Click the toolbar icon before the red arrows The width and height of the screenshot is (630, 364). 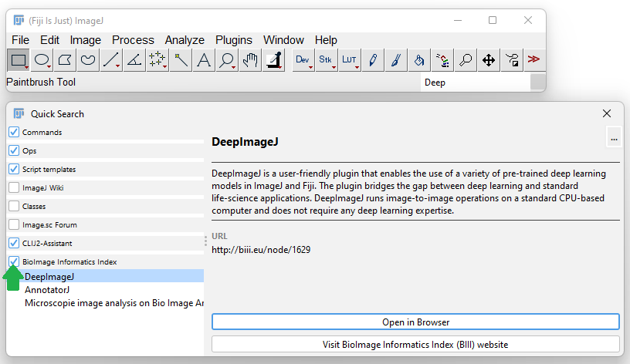[x=512, y=60]
